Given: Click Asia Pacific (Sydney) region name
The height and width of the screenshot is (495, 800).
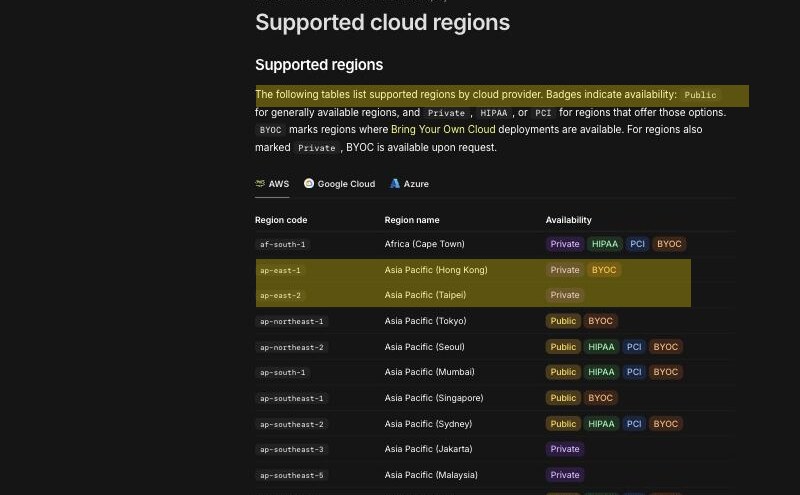Looking at the screenshot, I should click(x=429, y=424).
